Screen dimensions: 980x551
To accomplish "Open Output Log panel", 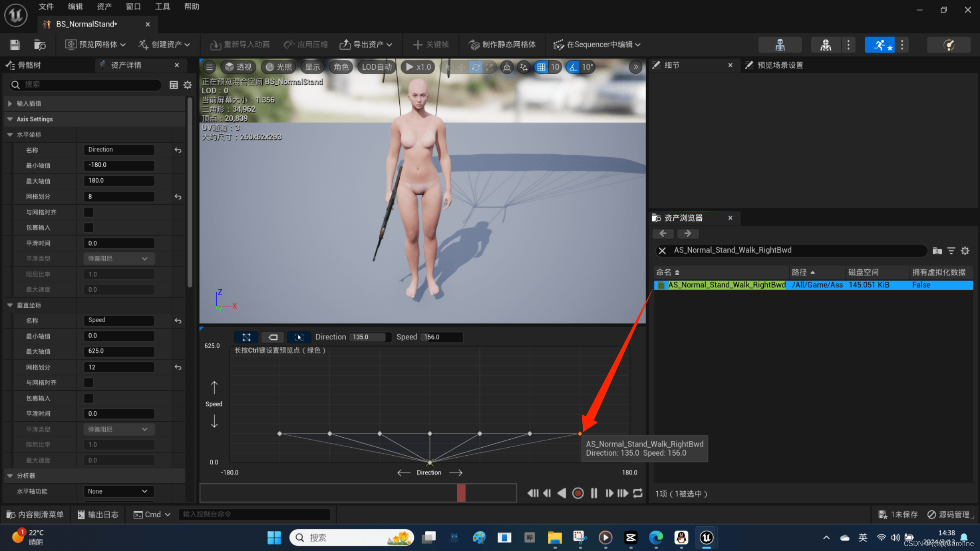I will [98, 515].
